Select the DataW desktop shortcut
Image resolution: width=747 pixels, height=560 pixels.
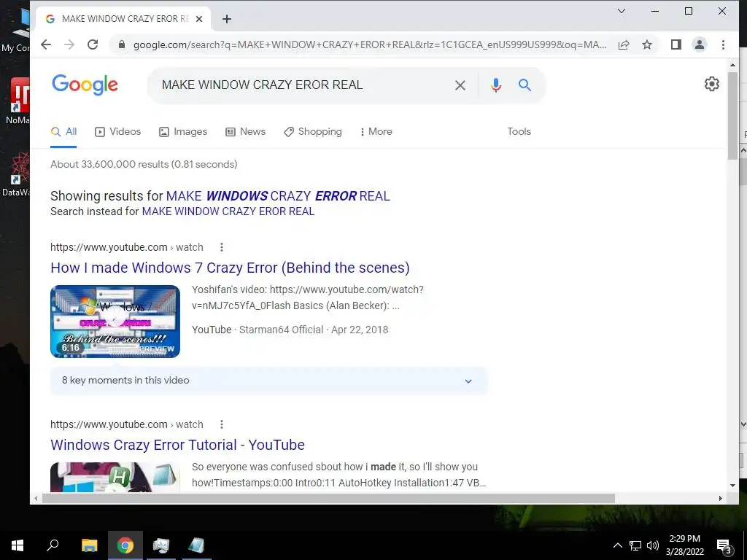point(16,174)
